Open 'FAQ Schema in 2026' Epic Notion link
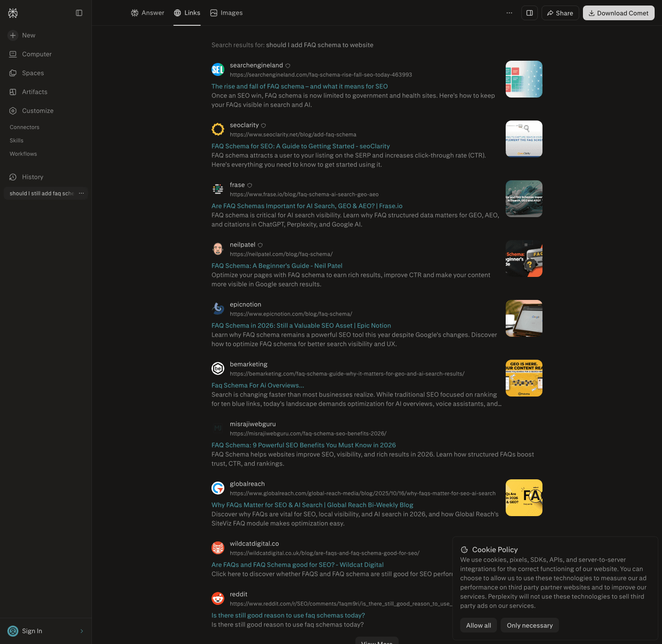Viewport: 662px width, 644px height. pyautogui.click(x=301, y=326)
